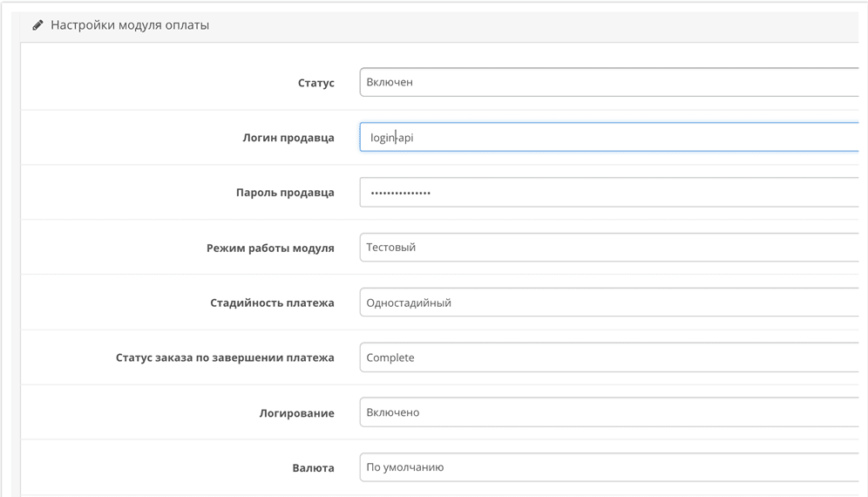The width and height of the screenshot is (868, 497).
Task: Open the Статус dropdown showing Включен
Action: [x=608, y=82]
